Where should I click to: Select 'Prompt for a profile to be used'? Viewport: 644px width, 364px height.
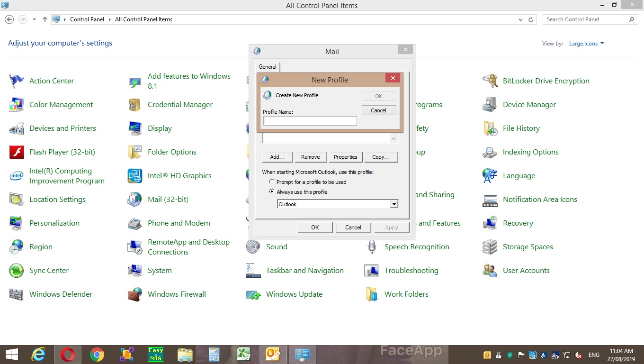coord(271,182)
